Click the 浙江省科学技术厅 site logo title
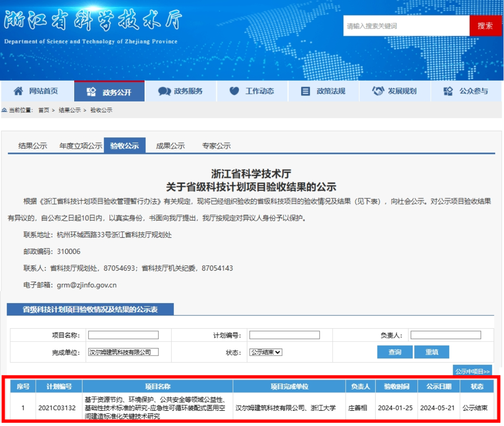 pyautogui.click(x=93, y=20)
